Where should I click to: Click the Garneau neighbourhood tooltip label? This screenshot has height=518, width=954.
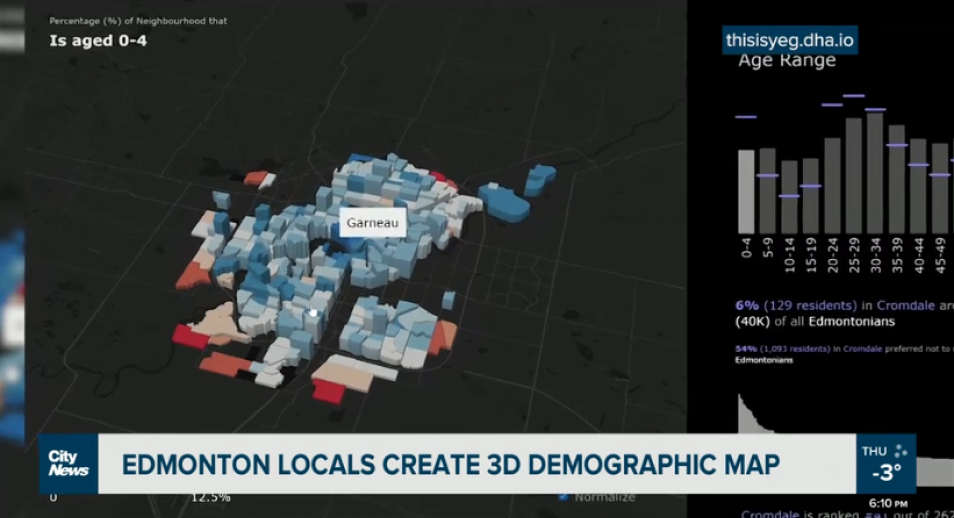tap(372, 223)
